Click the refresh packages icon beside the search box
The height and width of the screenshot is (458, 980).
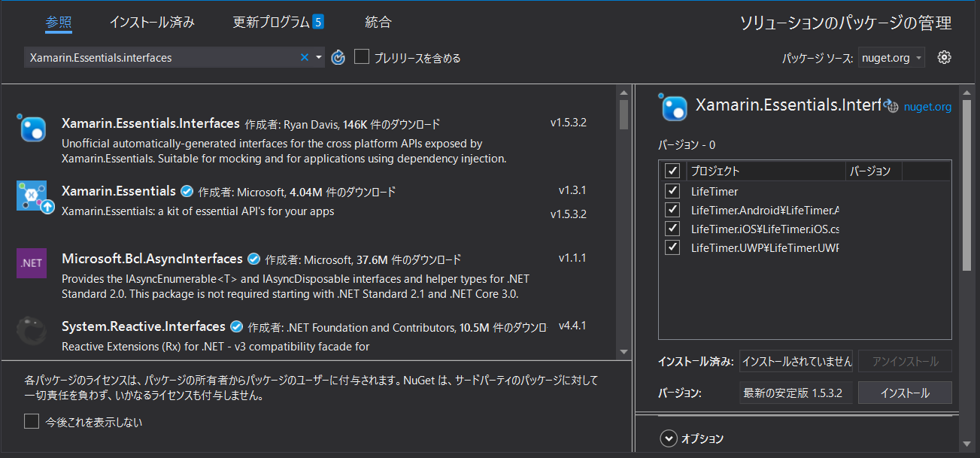[337, 56]
